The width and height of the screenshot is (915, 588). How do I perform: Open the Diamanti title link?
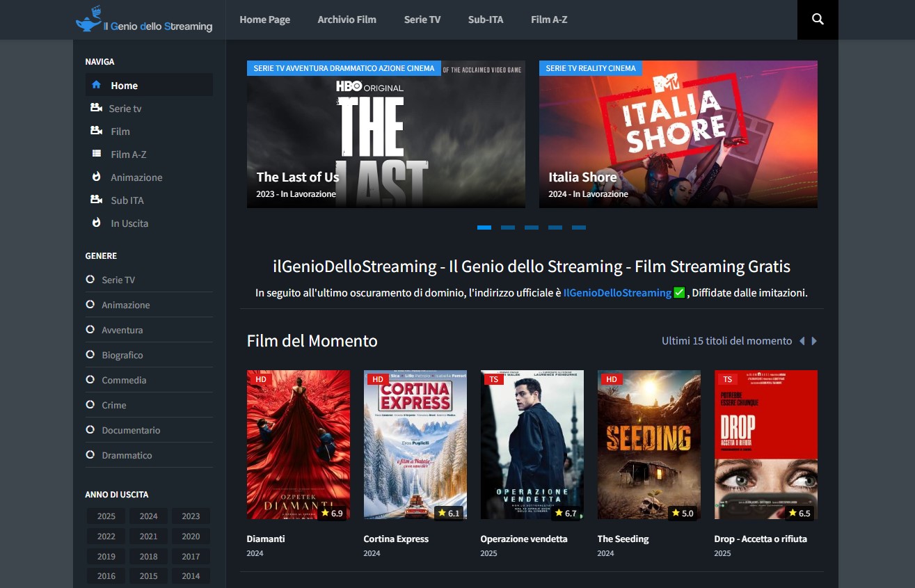pos(266,539)
